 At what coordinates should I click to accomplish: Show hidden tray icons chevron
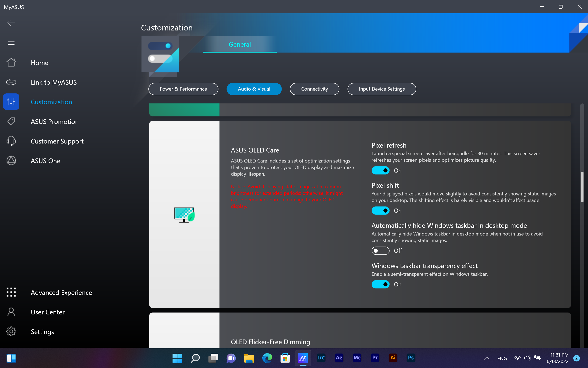(487, 358)
